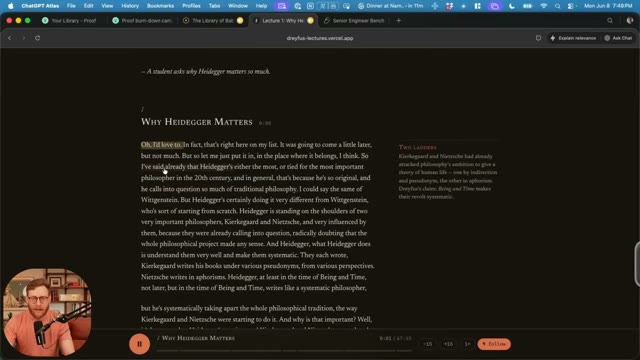Click the yellow indicator on the Library of Bab tab
This screenshot has height=360, width=640.
click(240, 20)
